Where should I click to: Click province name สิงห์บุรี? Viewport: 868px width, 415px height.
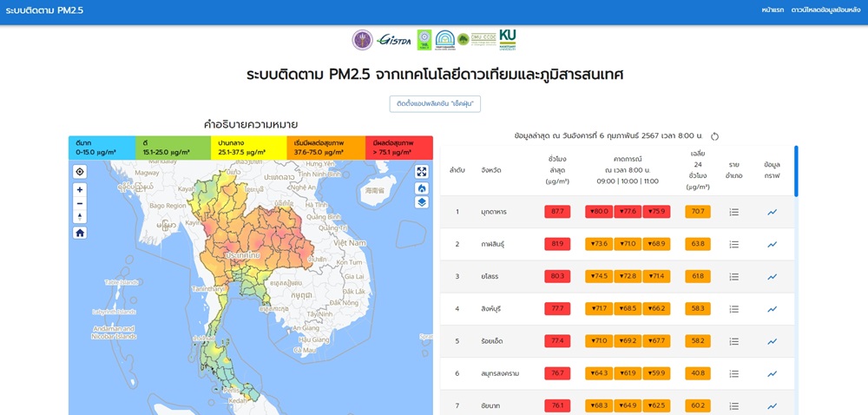(491, 309)
